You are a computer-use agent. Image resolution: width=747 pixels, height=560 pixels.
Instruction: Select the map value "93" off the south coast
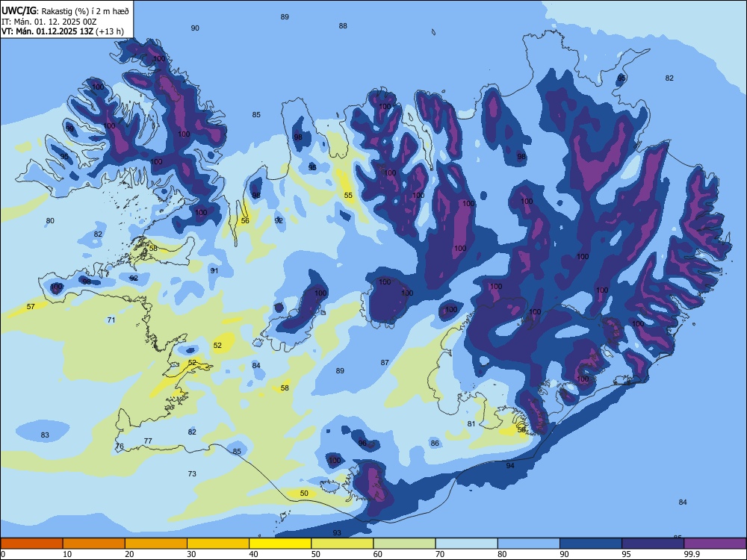click(337, 533)
